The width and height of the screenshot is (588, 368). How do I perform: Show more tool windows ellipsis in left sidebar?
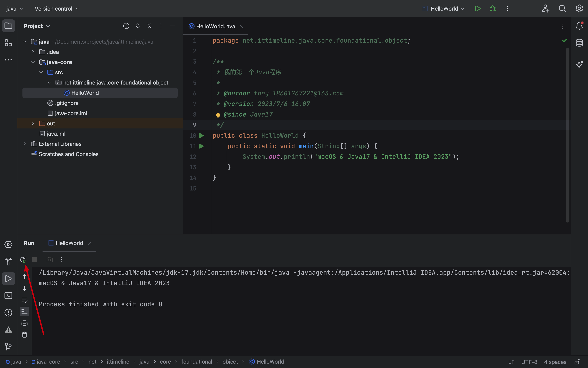point(8,60)
